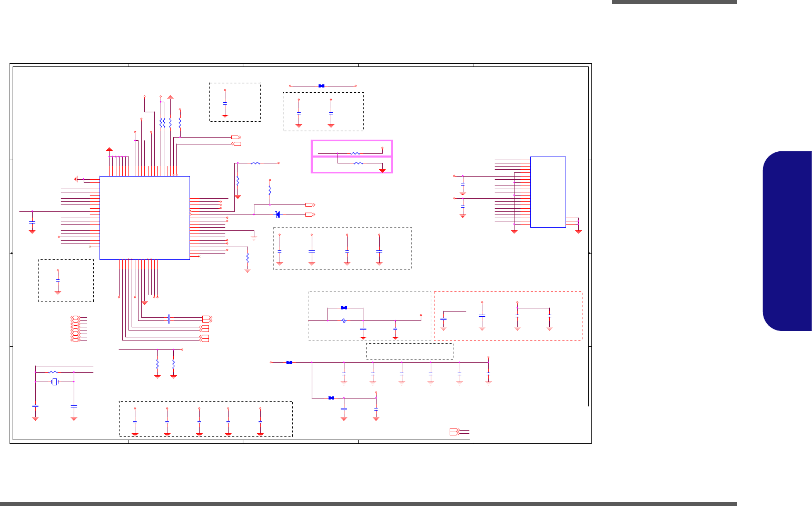Select upper resistor in pink highlighted box

tap(355, 153)
